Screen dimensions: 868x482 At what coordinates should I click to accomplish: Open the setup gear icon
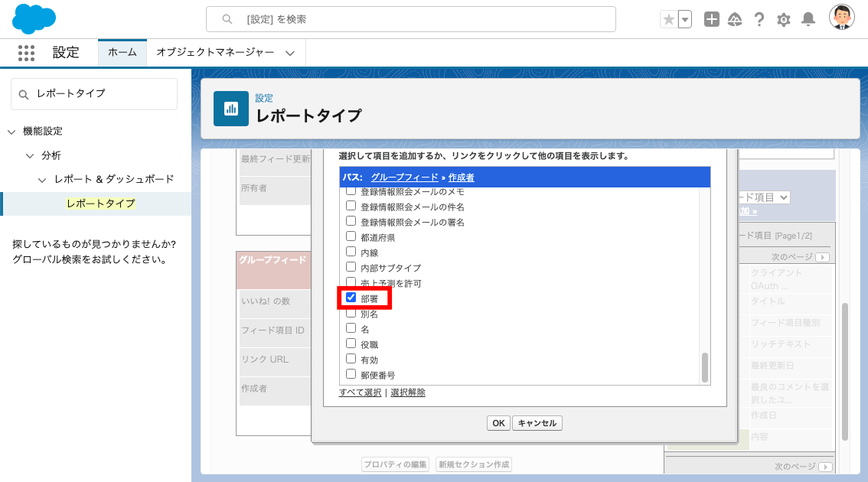tap(784, 20)
